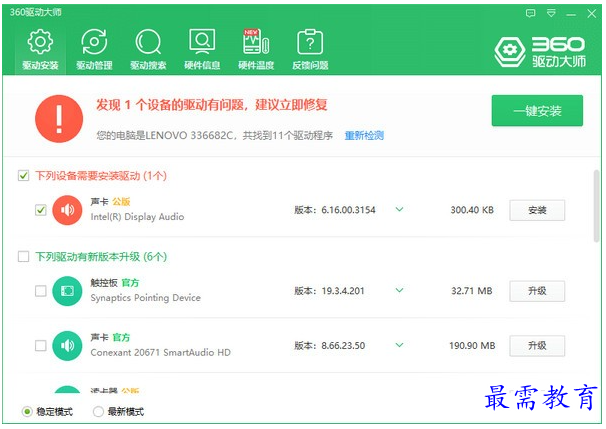This screenshot has height=429, width=606.
Task: Click the Conexant 20671 SmartAudio HD name
Action: click(160, 352)
